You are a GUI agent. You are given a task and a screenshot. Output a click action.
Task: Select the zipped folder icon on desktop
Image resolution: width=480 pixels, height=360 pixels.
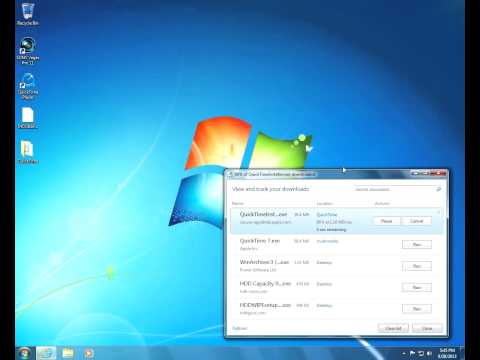tap(28, 152)
